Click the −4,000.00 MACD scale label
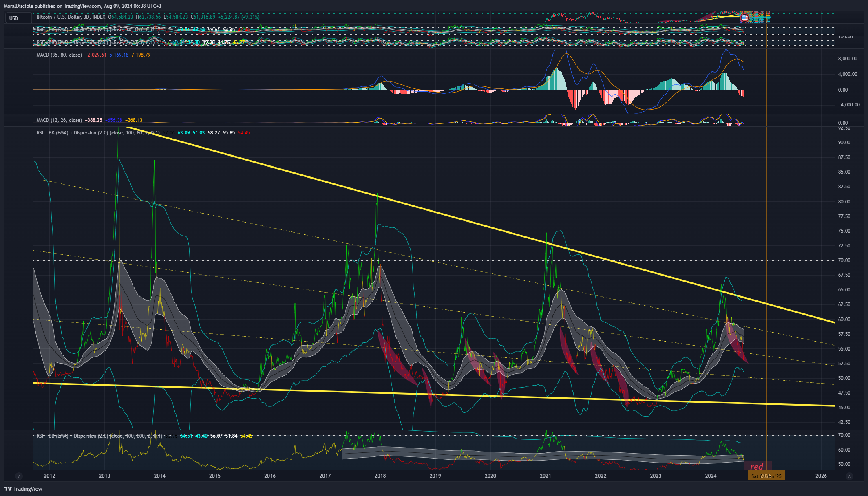The image size is (868, 496). click(849, 105)
